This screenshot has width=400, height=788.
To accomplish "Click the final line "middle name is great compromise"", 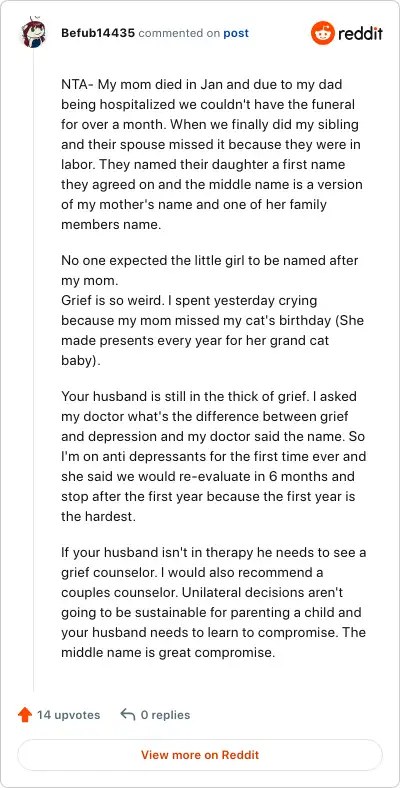I will point(168,653).
